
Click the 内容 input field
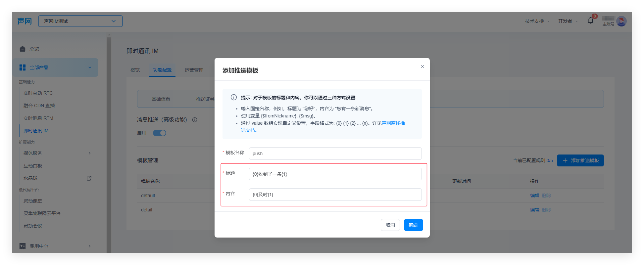click(x=335, y=195)
